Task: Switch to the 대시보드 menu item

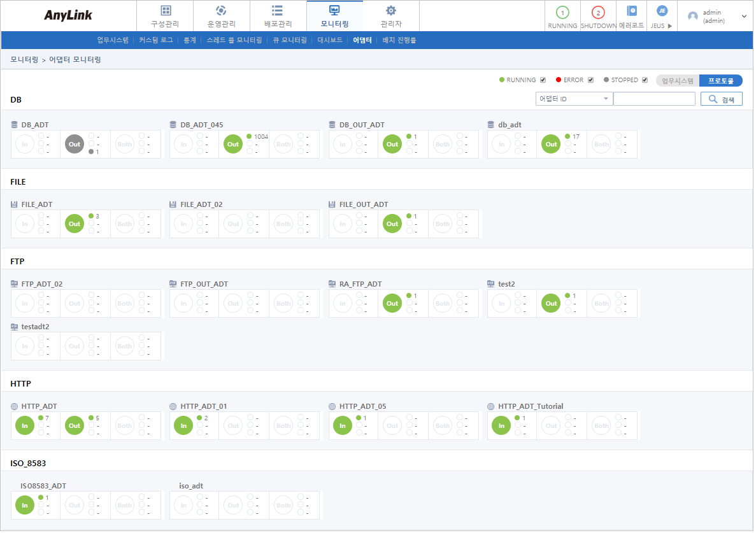Action: click(x=329, y=39)
